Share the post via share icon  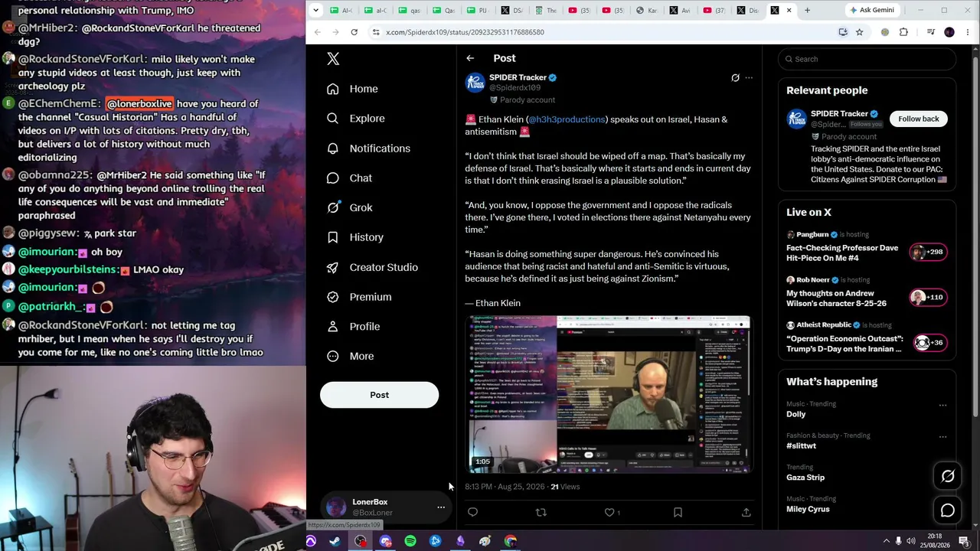tap(746, 513)
